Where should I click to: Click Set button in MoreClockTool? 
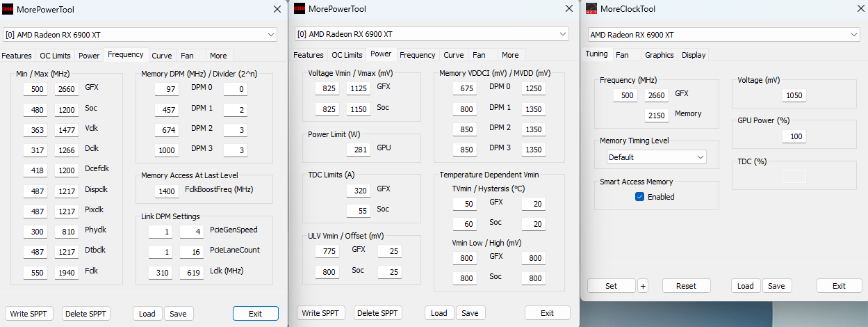[x=611, y=286]
